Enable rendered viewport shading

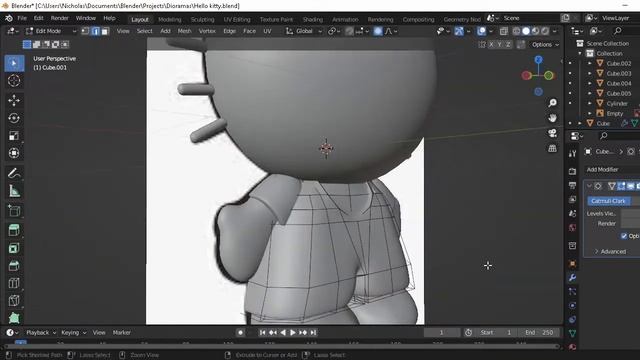[x=545, y=31]
